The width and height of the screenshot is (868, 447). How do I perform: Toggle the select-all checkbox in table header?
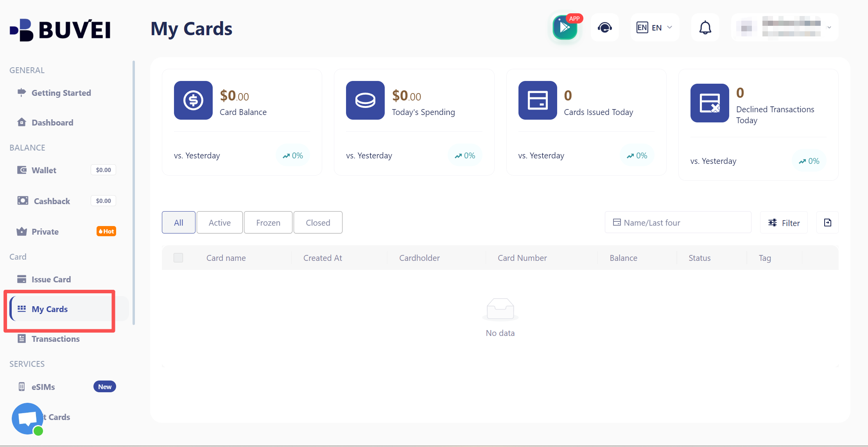pyautogui.click(x=178, y=258)
